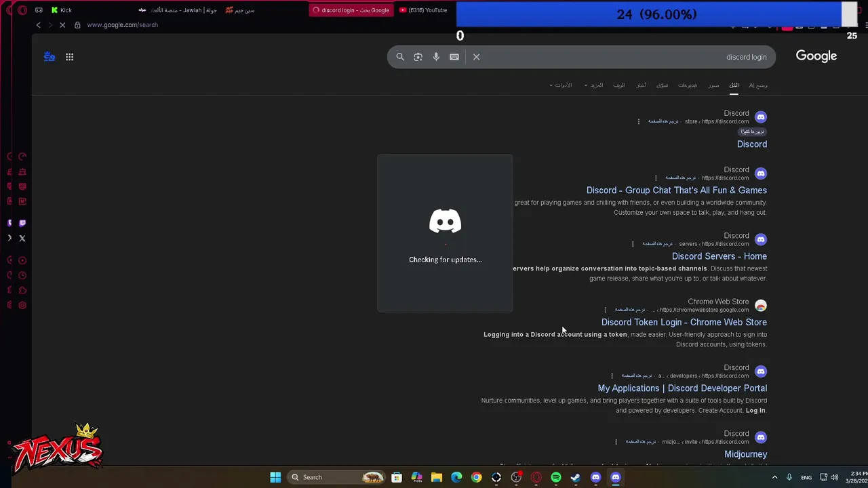Click the blue Google account avatar icon
Viewport: 868px width, 488px height.
[x=50, y=57]
